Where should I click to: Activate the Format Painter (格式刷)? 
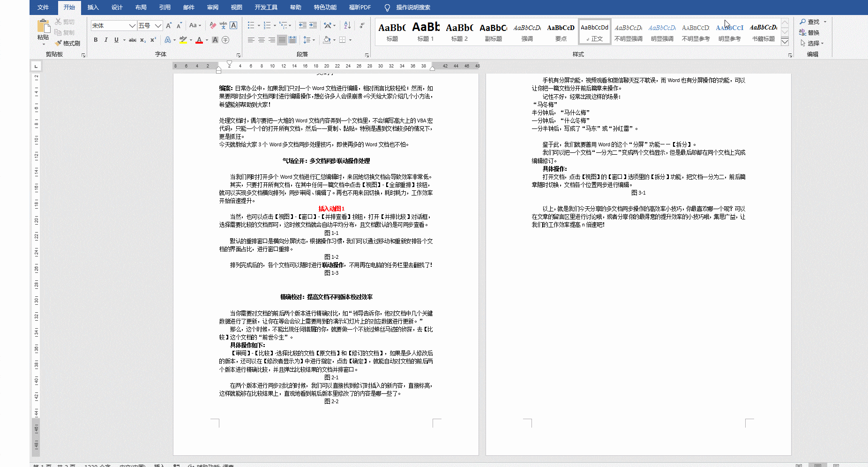pos(67,43)
